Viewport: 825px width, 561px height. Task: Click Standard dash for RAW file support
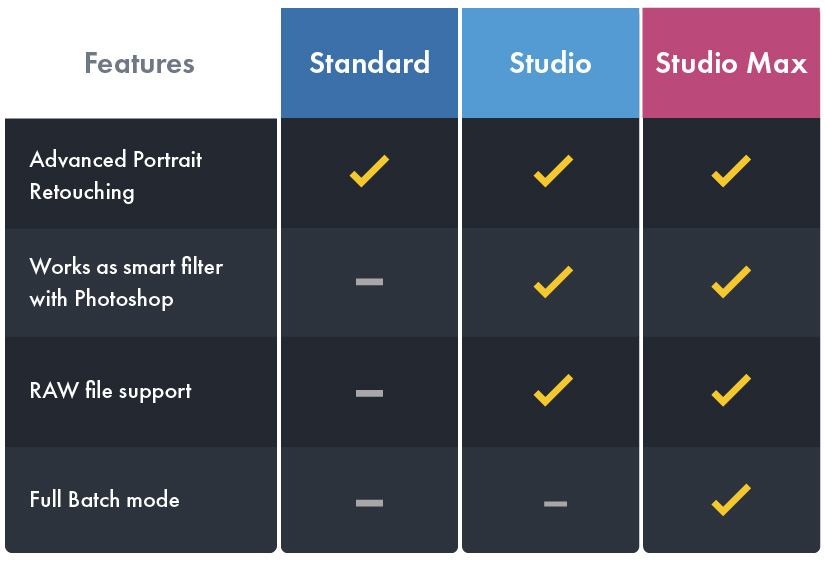tap(369, 393)
